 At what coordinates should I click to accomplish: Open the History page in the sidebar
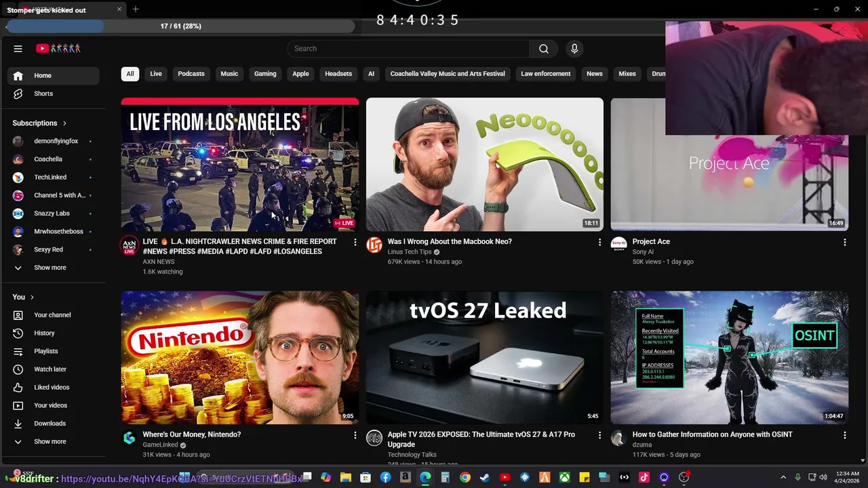pos(53,333)
